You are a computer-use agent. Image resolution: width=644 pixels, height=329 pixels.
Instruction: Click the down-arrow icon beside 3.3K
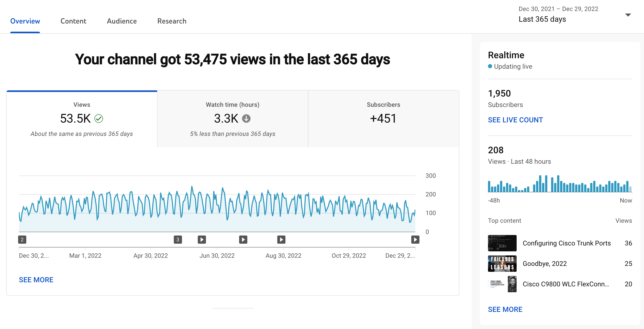[246, 119]
